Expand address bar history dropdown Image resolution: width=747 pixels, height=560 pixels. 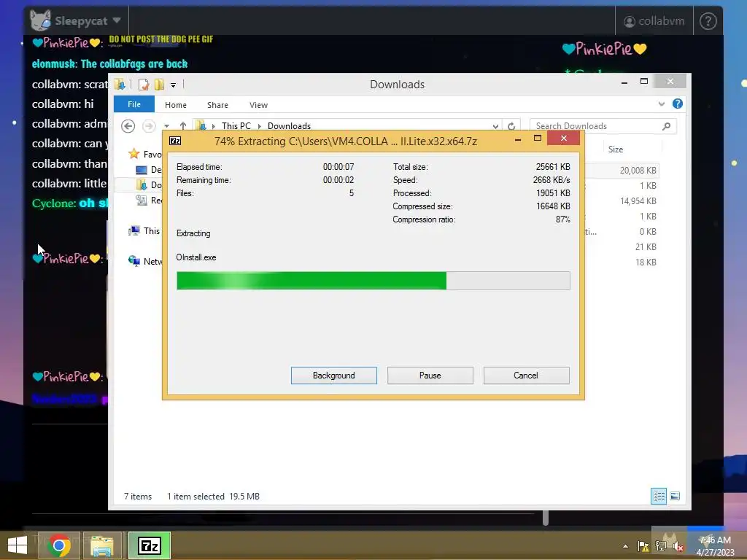pos(495,126)
